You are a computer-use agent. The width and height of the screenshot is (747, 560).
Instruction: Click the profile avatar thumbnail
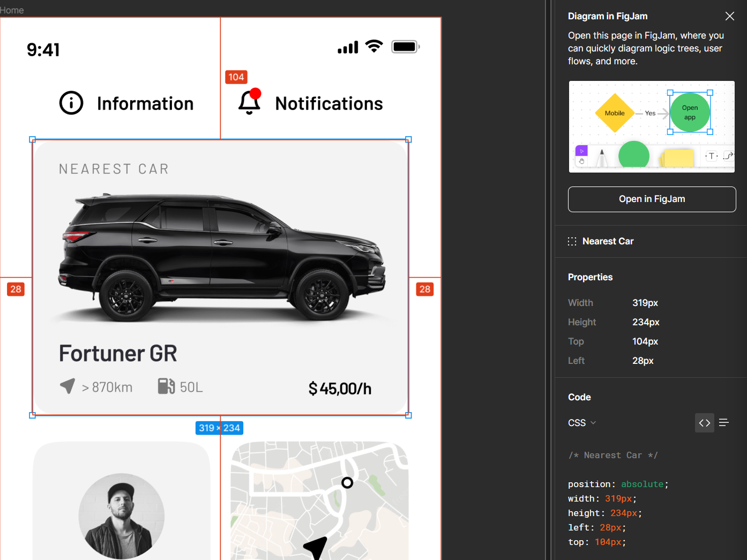(x=121, y=516)
